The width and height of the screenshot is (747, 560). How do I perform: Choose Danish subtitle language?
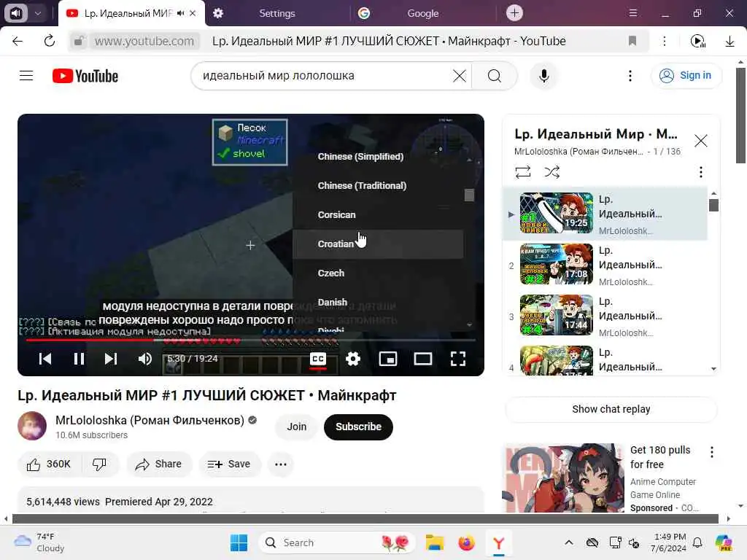377,302
